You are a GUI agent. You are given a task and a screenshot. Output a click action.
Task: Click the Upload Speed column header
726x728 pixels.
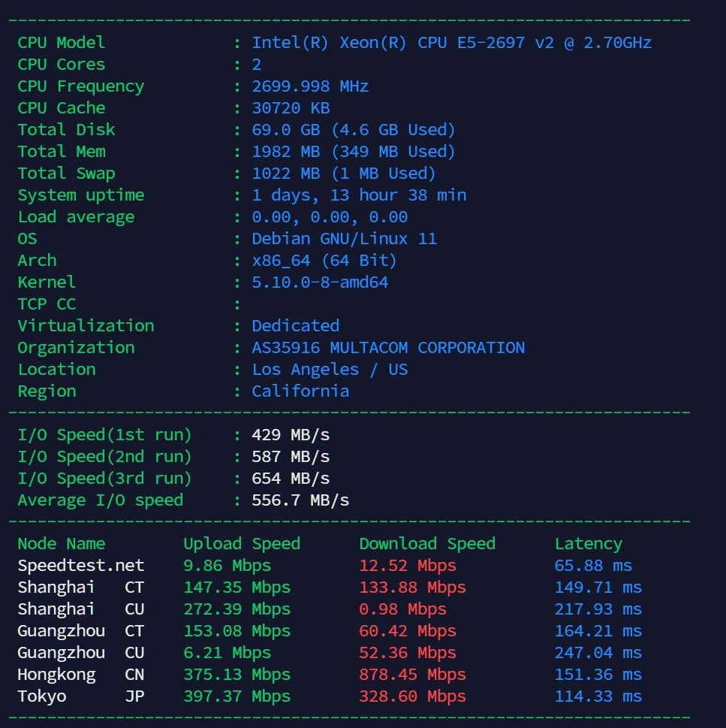click(242, 544)
